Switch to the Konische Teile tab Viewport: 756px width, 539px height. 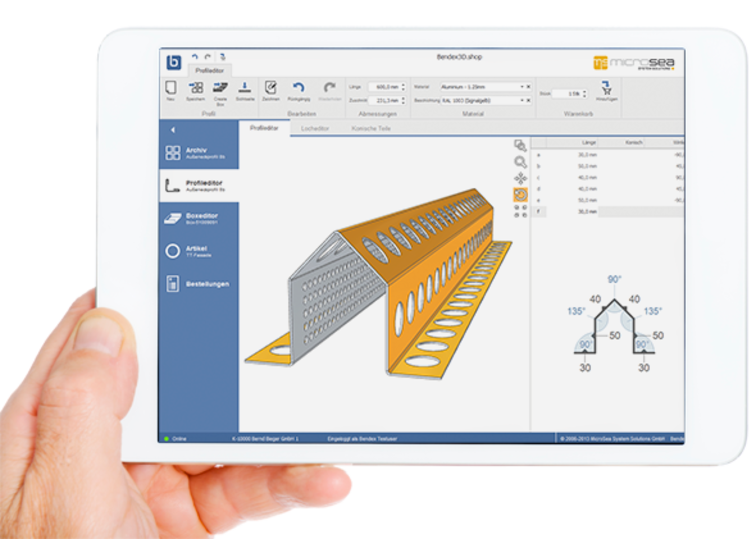click(x=371, y=128)
